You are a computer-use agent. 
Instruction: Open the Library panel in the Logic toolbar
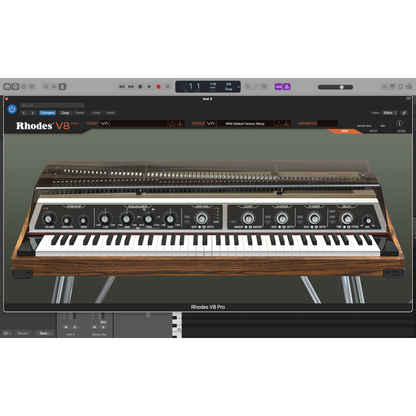[x=7, y=87]
